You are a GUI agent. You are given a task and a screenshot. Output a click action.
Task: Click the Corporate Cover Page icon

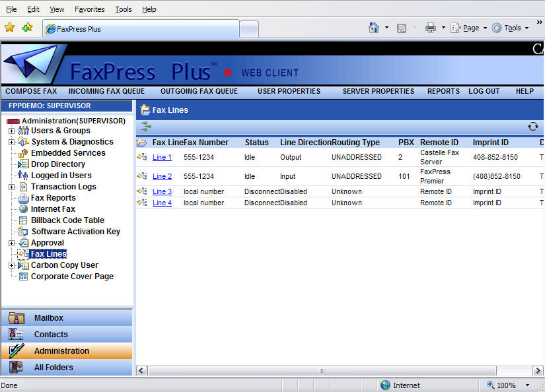[23, 277]
